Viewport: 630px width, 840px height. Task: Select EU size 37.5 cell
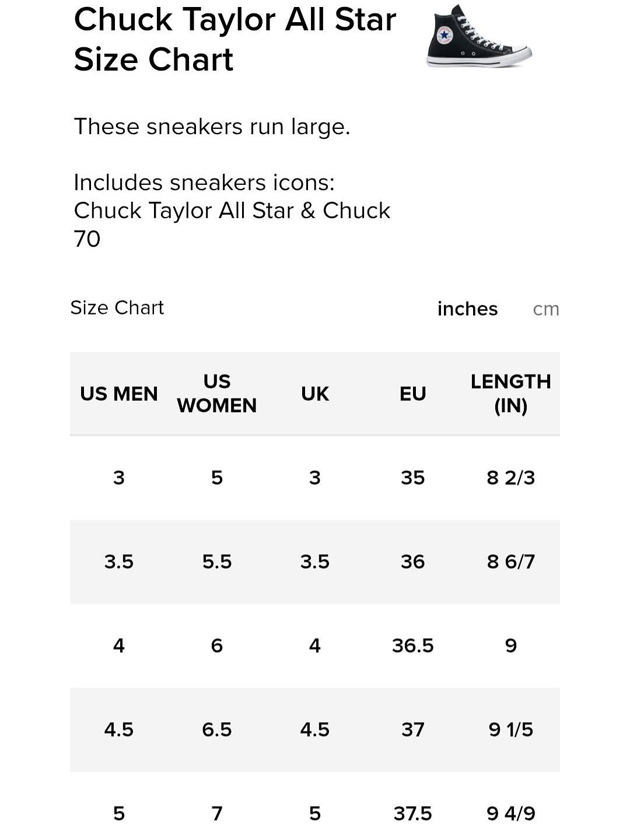coord(413,814)
